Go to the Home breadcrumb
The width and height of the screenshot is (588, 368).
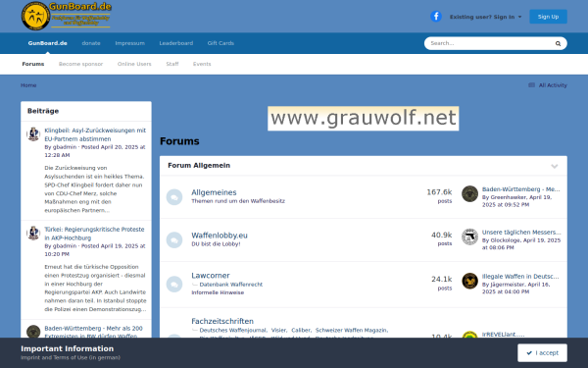(x=28, y=85)
